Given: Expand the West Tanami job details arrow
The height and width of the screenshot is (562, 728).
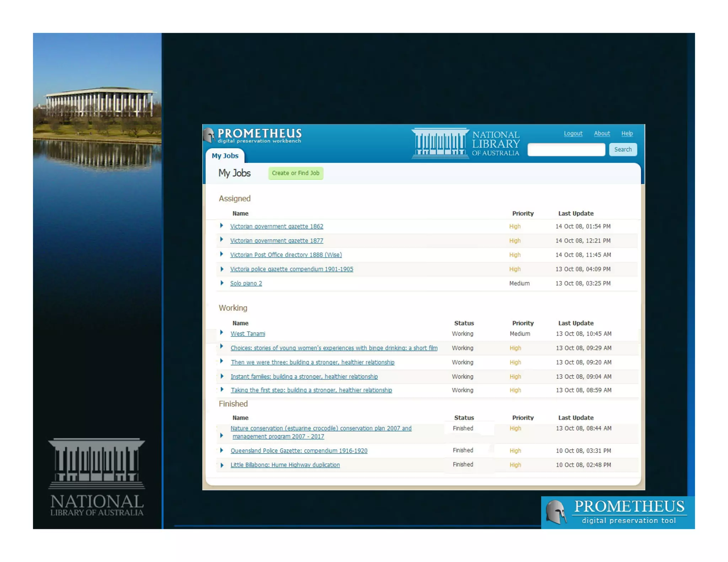Looking at the screenshot, I should (x=221, y=333).
